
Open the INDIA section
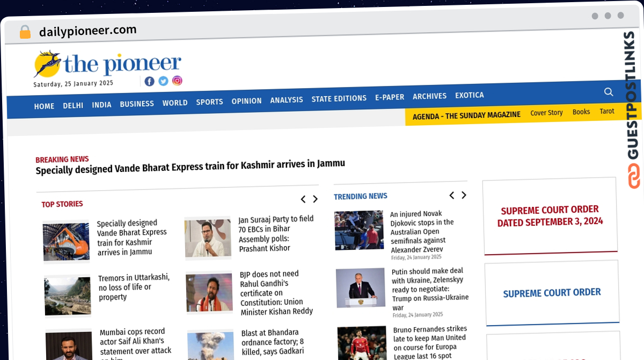101,105
